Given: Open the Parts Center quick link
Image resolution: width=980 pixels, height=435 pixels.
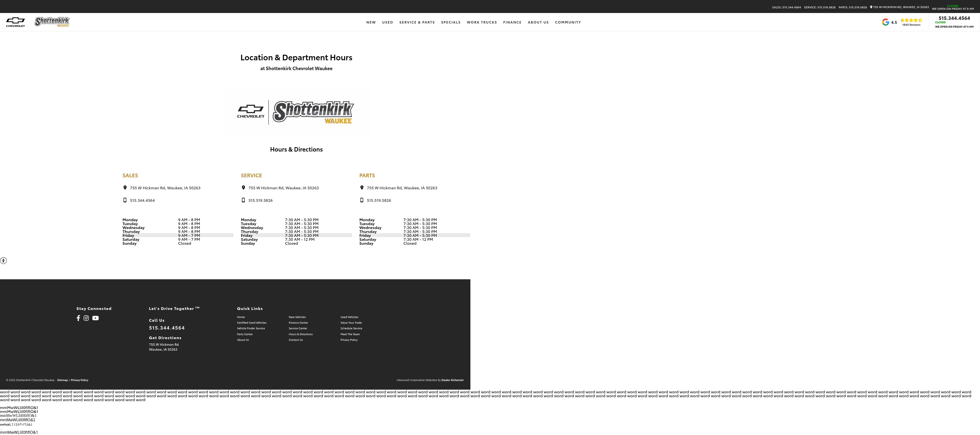Looking at the screenshot, I should click(245, 334).
